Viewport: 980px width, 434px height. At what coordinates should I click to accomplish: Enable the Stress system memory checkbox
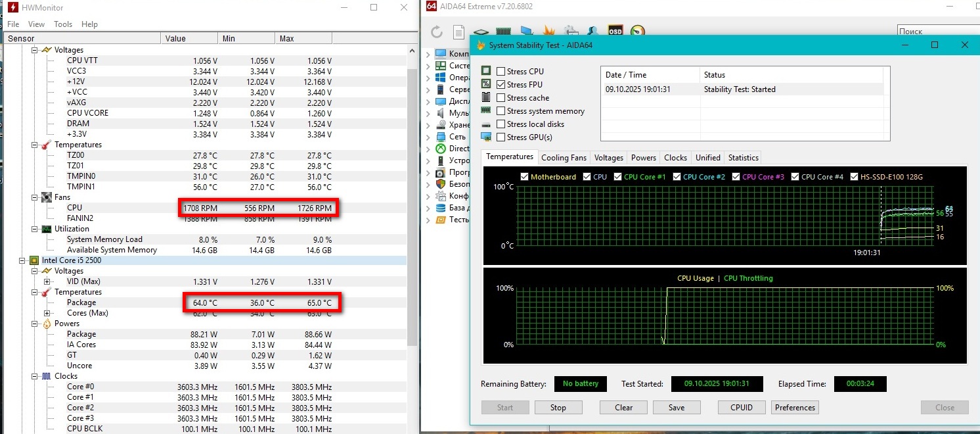point(501,111)
